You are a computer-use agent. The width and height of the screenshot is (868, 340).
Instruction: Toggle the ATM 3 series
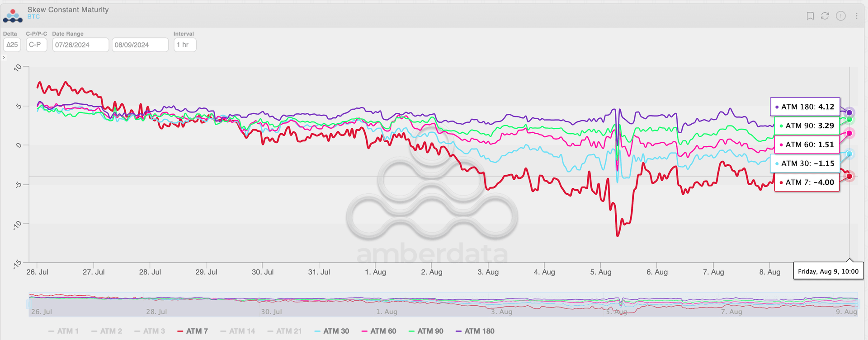pyautogui.click(x=150, y=331)
